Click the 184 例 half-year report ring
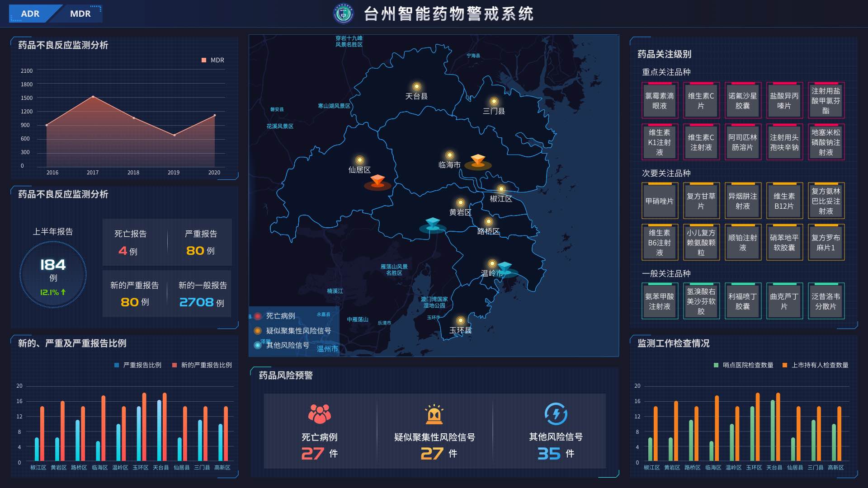Viewport: 868px width, 488px height. [53, 274]
